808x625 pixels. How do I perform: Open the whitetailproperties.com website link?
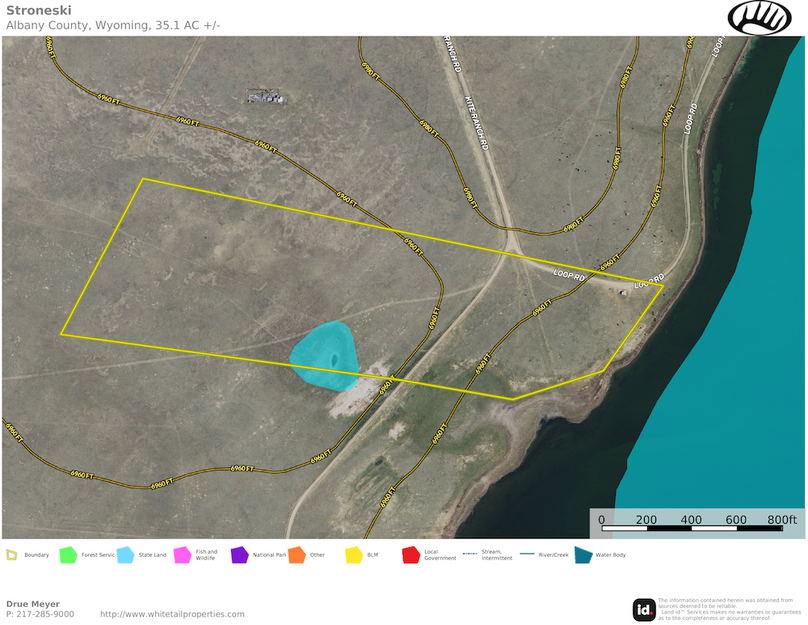[172, 614]
